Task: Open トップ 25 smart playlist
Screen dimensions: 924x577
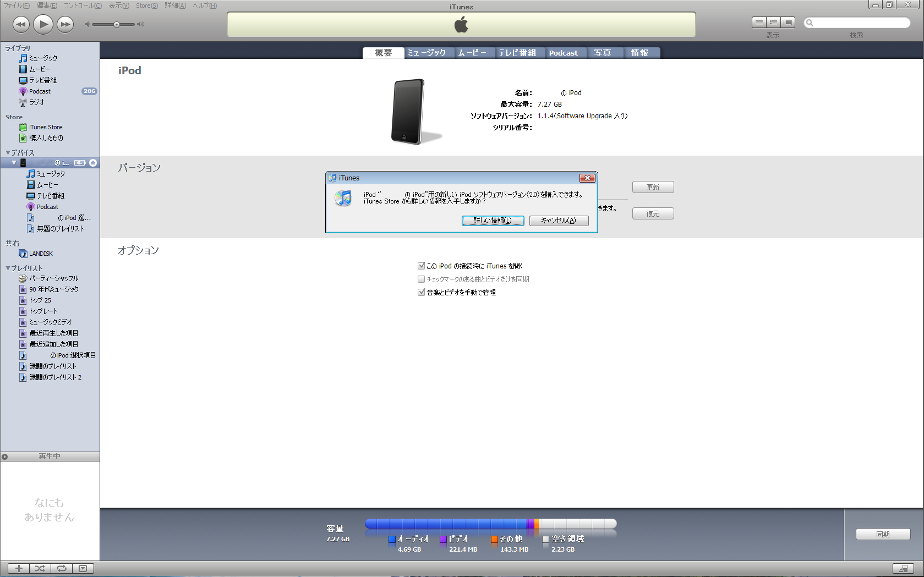Action: pyautogui.click(x=40, y=300)
